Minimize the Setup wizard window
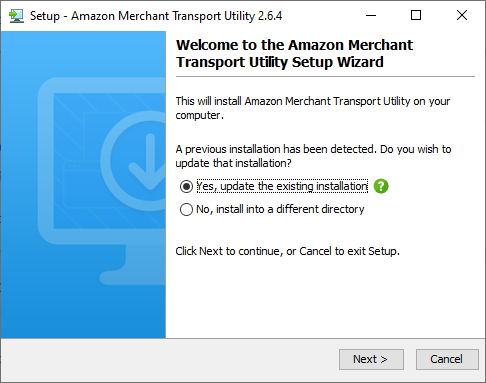The height and width of the screenshot is (383, 486). 371,15
